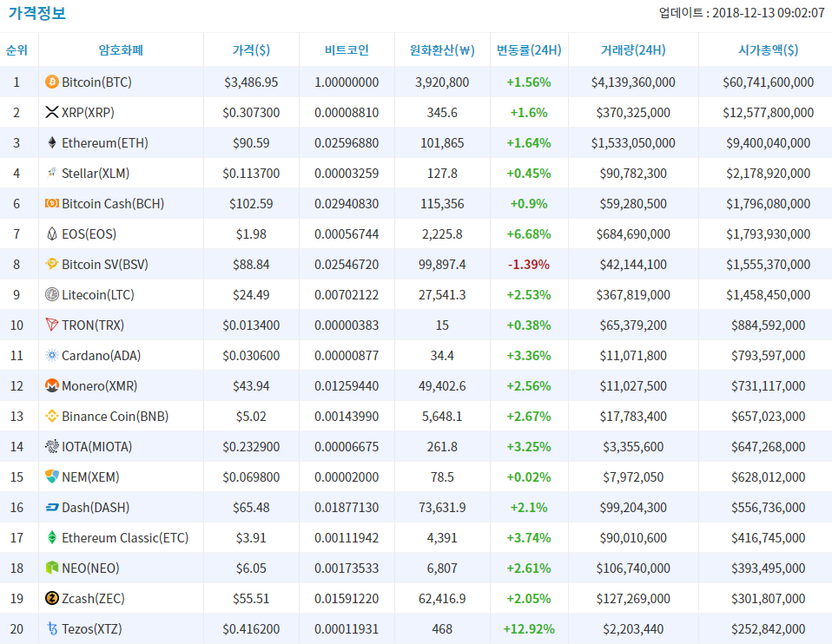Click the Litecoin logo icon
Screen dimensions: 832x644
51,294
